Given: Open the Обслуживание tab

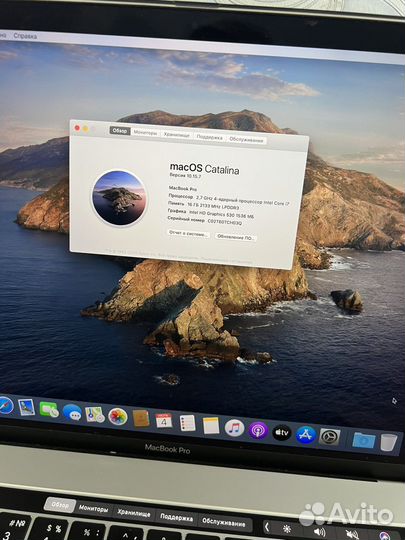Looking at the screenshot, I should [x=246, y=139].
